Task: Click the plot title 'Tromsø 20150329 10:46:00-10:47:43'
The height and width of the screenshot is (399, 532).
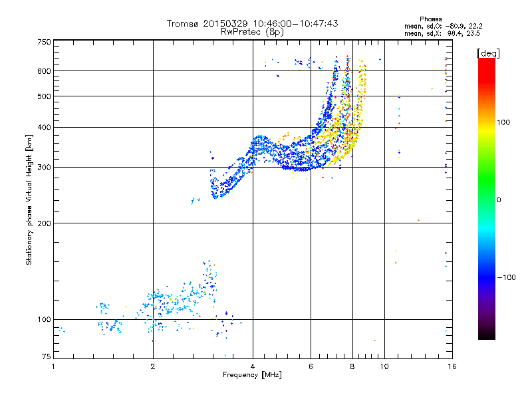Action: point(252,23)
